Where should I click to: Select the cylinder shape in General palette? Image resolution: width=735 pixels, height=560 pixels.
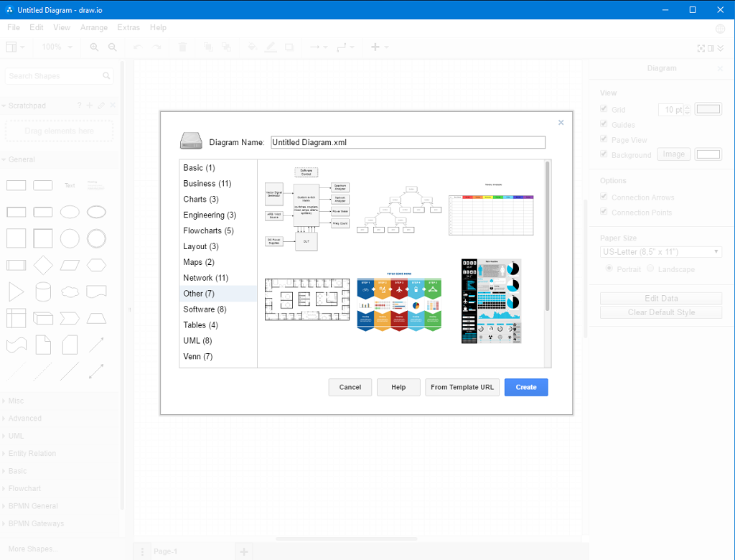tap(43, 291)
